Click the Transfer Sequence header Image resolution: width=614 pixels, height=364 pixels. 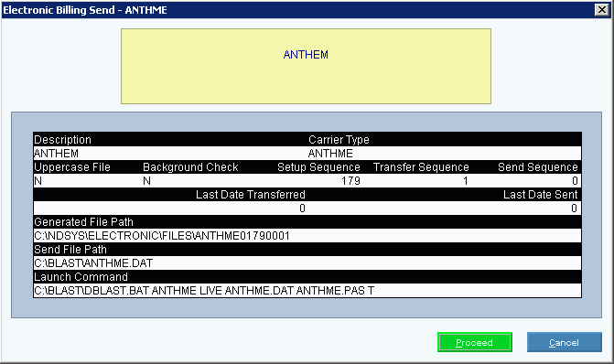[x=421, y=167]
